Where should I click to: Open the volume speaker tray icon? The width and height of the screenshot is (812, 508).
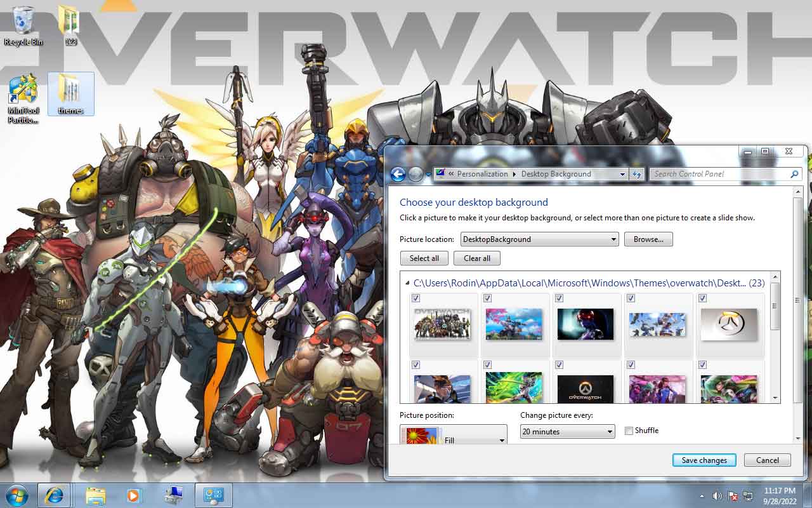[717, 496]
